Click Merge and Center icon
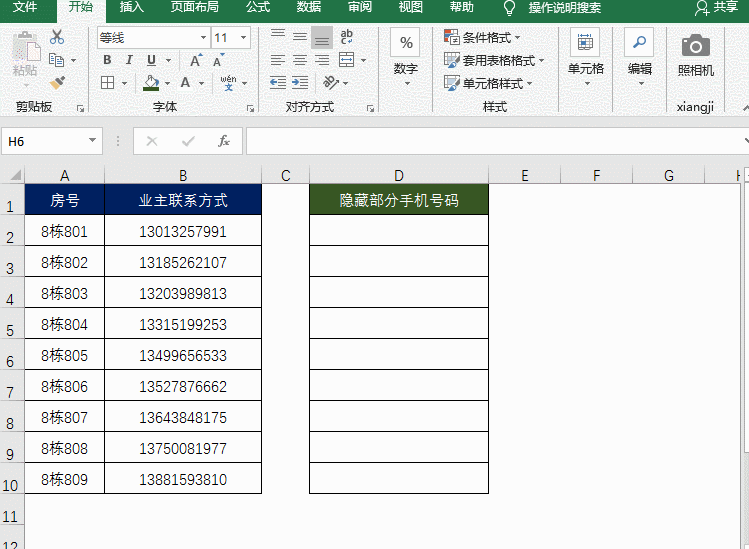Screen dimensions: 749x549 tap(346, 60)
